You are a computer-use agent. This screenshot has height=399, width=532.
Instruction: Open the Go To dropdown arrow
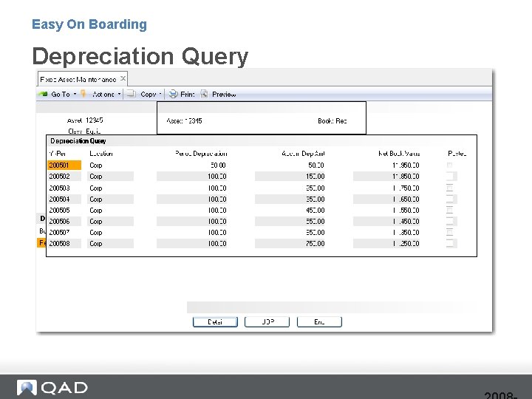pyautogui.click(x=75, y=94)
